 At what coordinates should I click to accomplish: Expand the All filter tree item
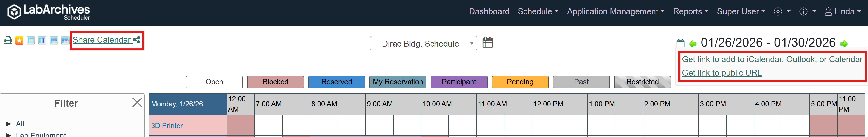[9, 124]
